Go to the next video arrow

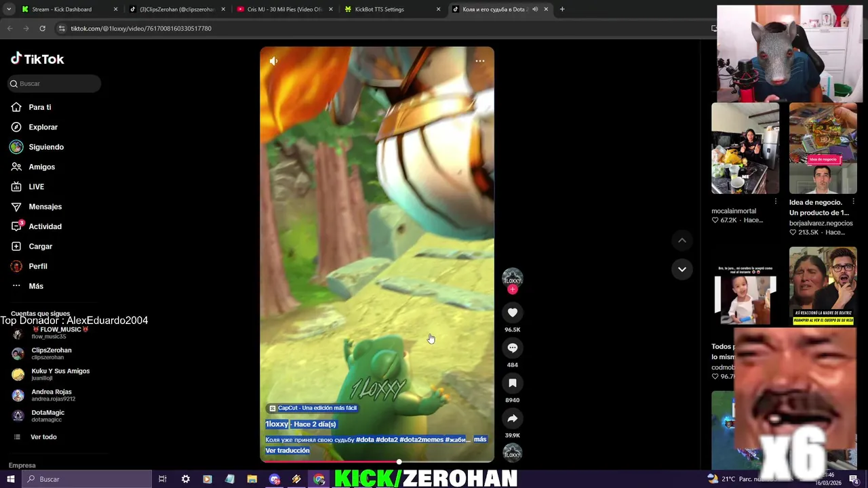tap(682, 269)
